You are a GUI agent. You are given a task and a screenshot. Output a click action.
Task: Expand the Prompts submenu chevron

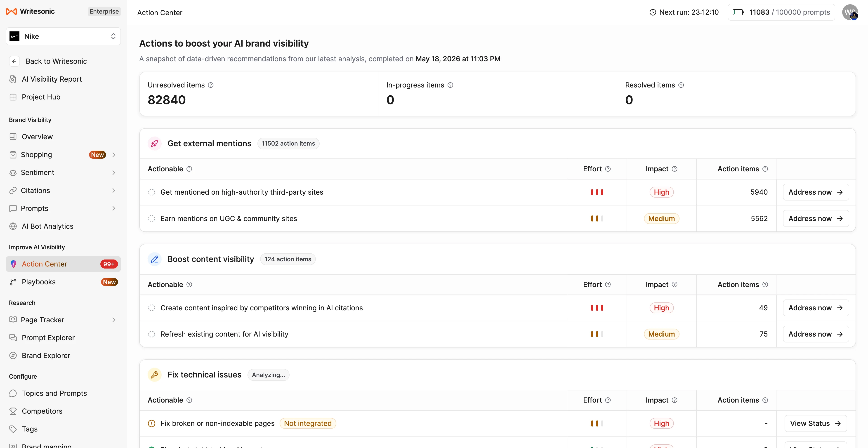113,208
